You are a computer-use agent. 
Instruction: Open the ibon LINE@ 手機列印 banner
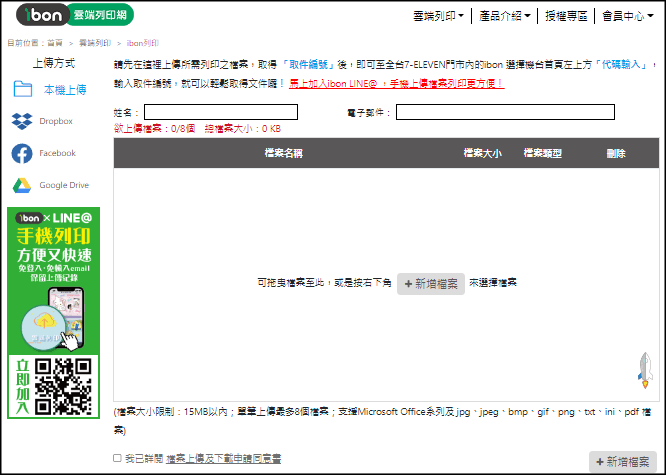pyautogui.click(x=53, y=280)
